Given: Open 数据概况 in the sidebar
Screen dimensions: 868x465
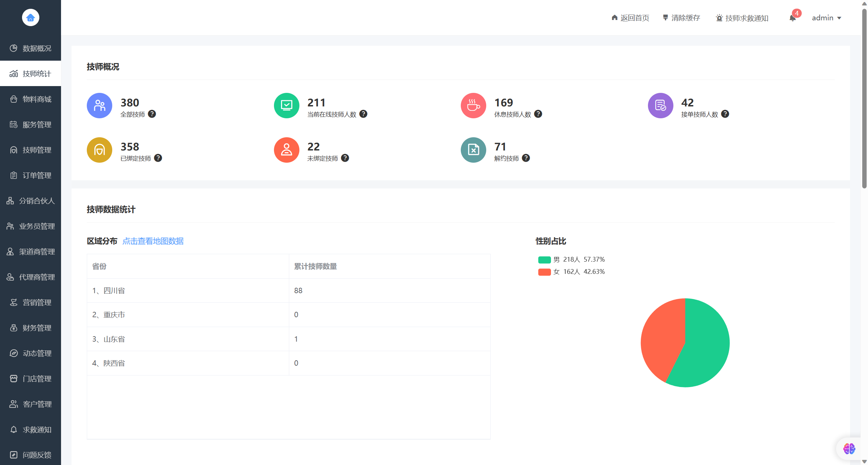Looking at the screenshot, I should (x=31, y=48).
